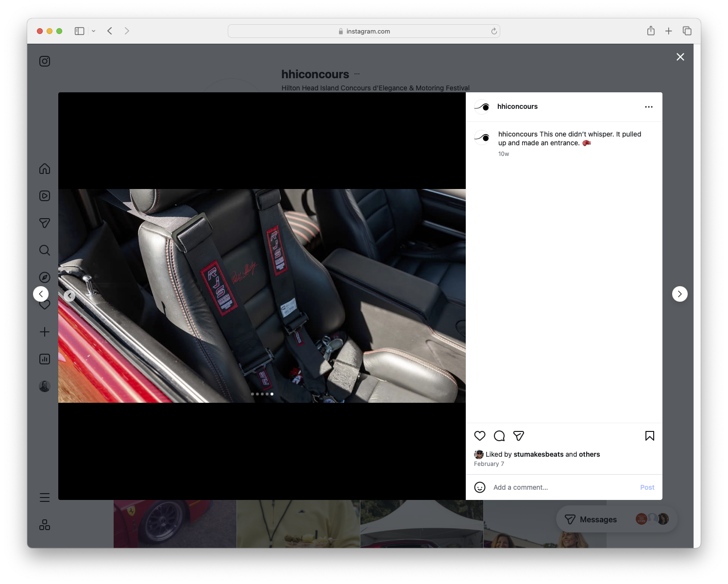The image size is (728, 584).
Task: Open direct Messages from the sidebar
Action: tap(45, 223)
